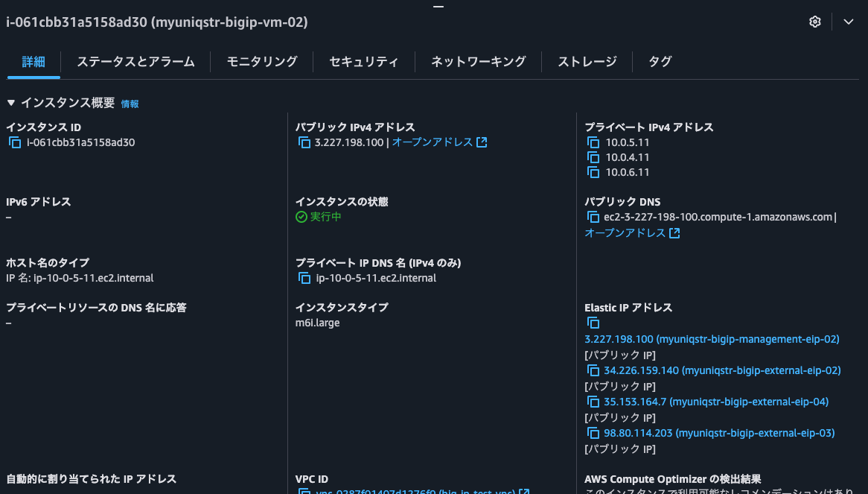Click instance type value m6i.large
Viewport: 868px width, 494px height.
tap(317, 323)
